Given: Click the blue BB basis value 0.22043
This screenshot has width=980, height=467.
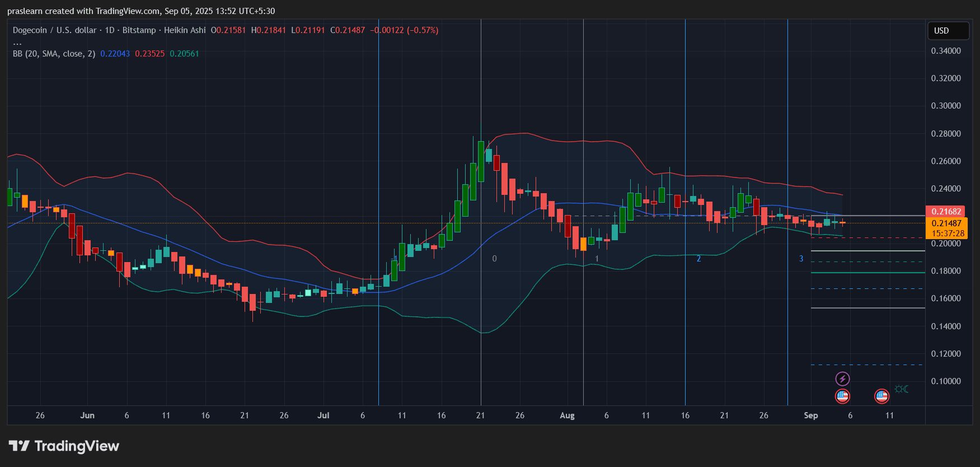Looking at the screenshot, I should [x=115, y=54].
